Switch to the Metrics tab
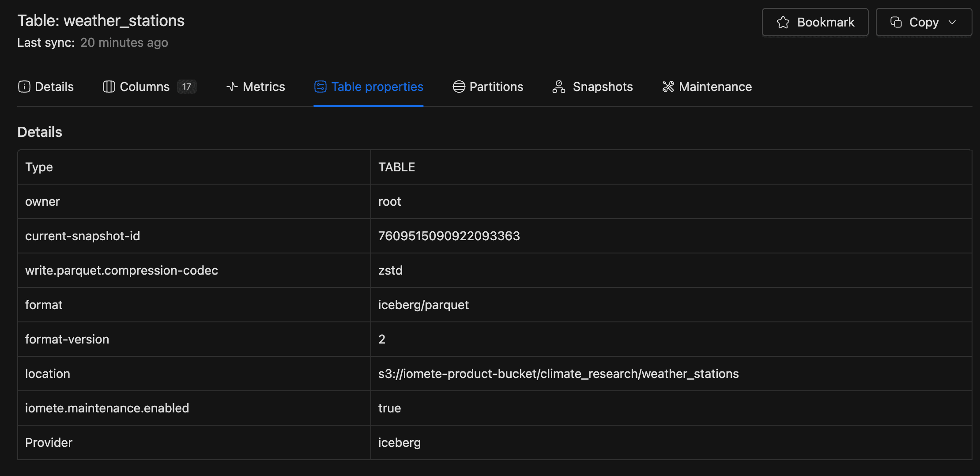The image size is (980, 476). [x=264, y=87]
